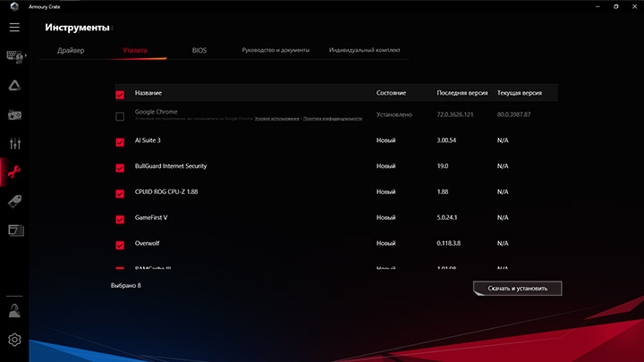
Task: Click the Название column header
Action: click(x=148, y=93)
